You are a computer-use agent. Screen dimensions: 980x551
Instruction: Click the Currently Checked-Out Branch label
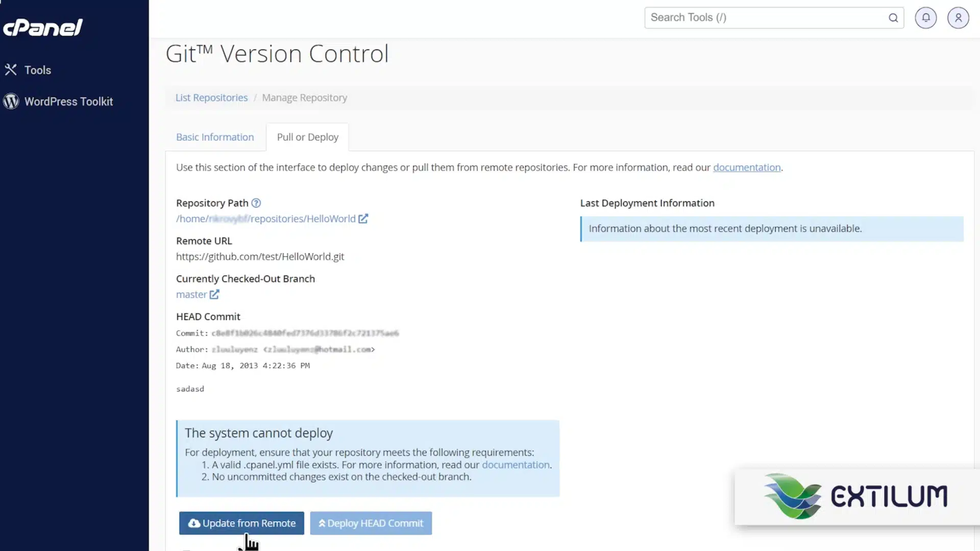click(246, 279)
